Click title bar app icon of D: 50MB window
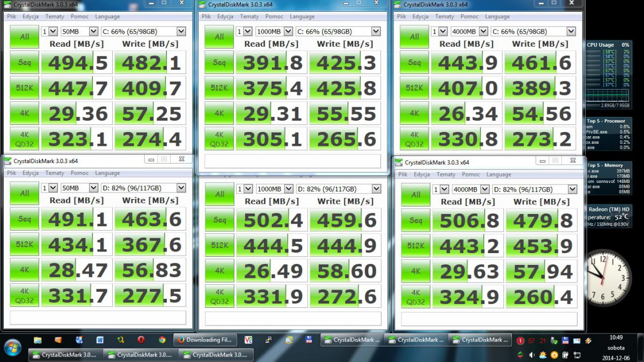644x362 pixels. point(8,161)
